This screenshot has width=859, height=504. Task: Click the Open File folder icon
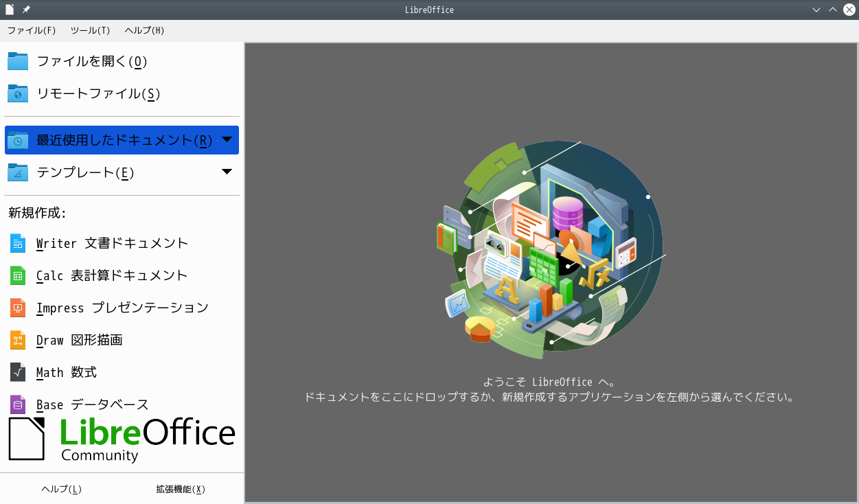pyautogui.click(x=18, y=61)
